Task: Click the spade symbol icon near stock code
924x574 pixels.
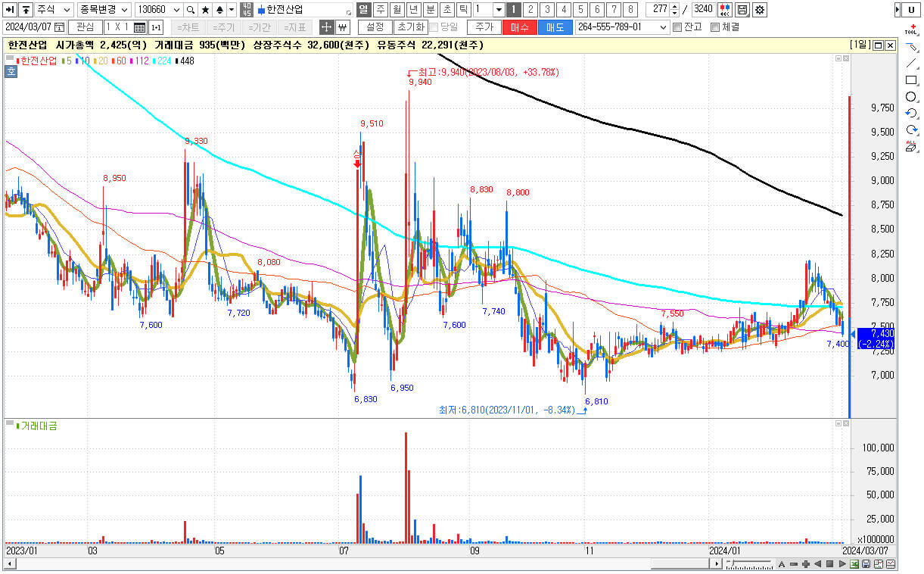Action: (219, 10)
